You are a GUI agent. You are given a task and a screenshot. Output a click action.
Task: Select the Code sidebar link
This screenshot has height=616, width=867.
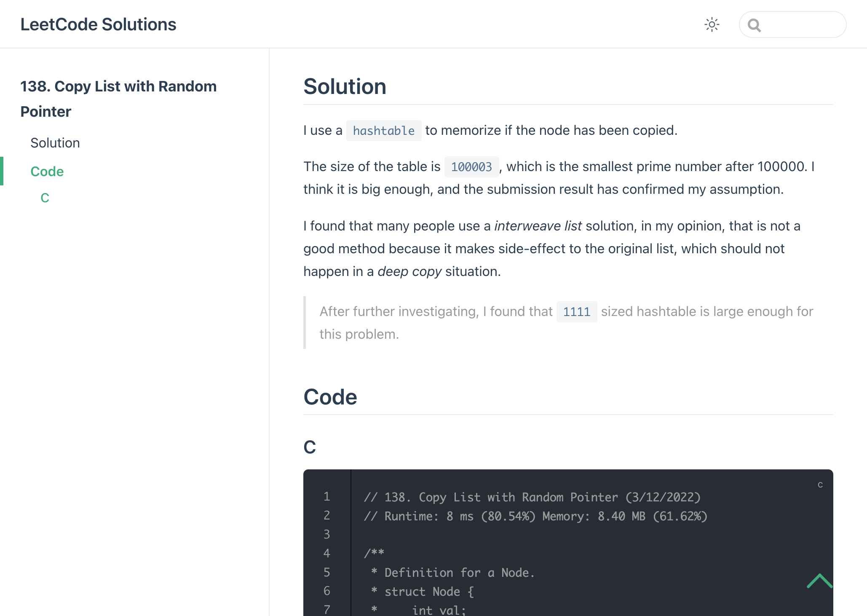pos(47,171)
